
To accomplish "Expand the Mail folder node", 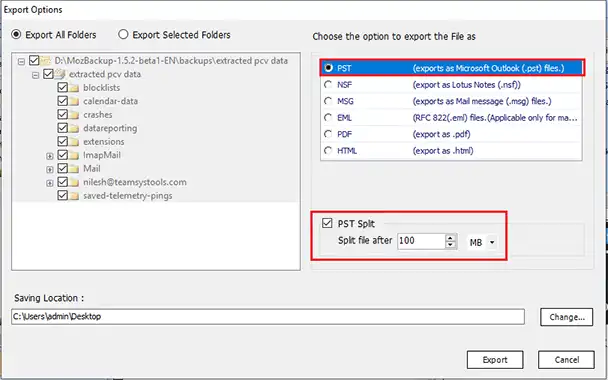I will coord(50,170).
